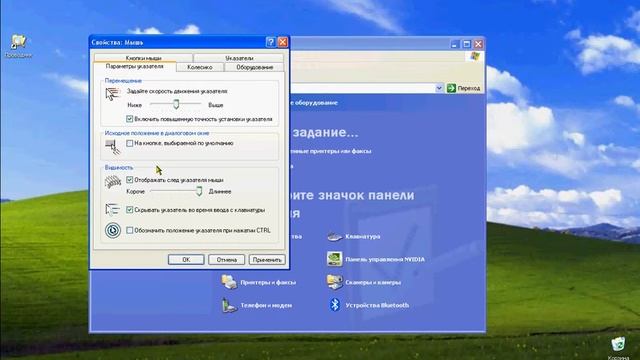
Task: Open the Проводник desktop shortcut icon
Action: (18, 42)
